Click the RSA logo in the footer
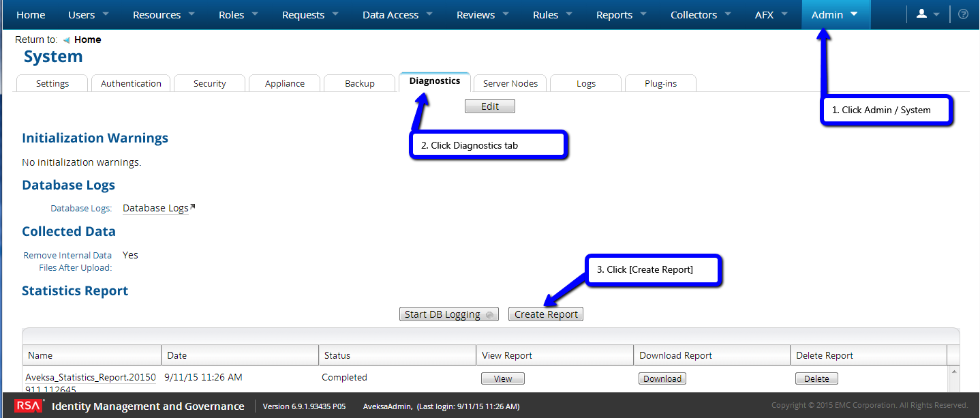 pyautogui.click(x=27, y=405)
